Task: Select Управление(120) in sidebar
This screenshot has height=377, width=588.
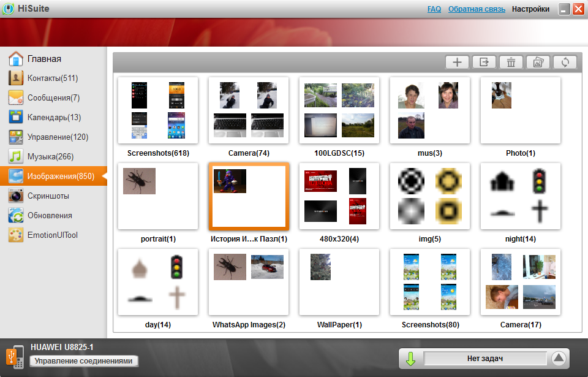Action: (x=58, y=137)
